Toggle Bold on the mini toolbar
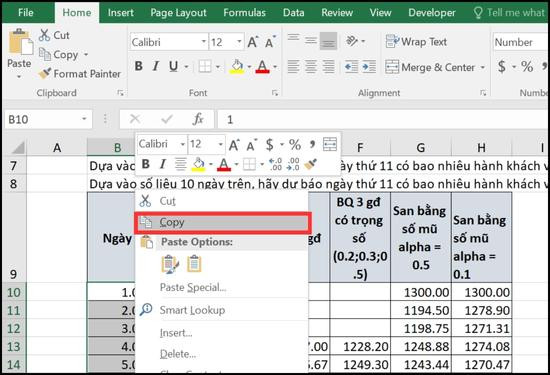This screenshot has width=550, height=375. 146,164
